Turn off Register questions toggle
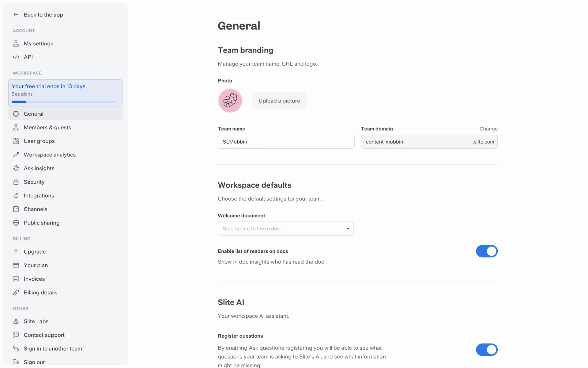 486,350
